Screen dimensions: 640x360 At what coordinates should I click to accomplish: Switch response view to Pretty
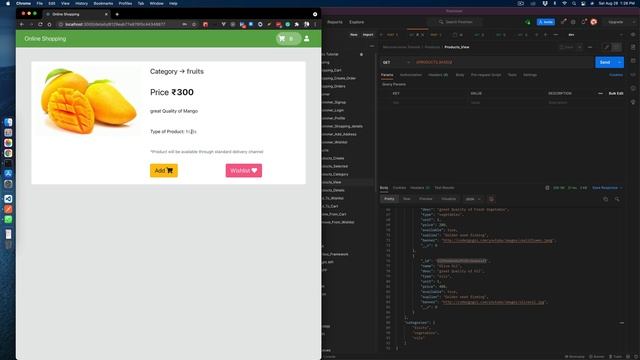pyautogui.click(x=389, y=199)
